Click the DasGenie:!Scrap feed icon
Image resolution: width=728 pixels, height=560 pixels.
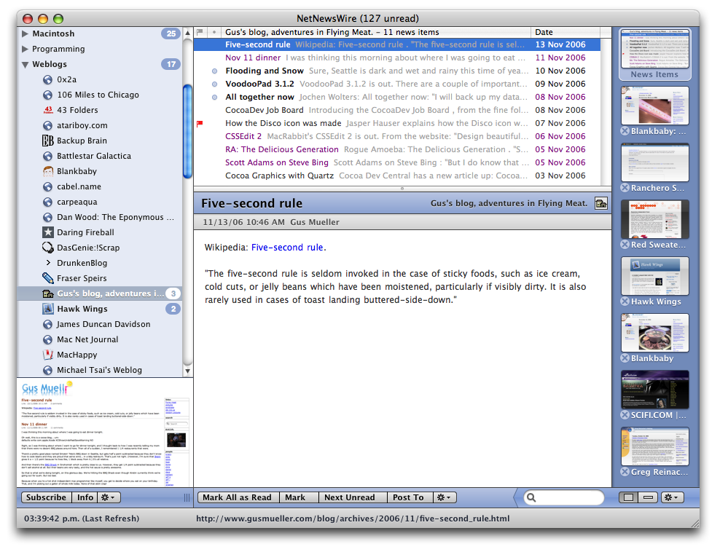48,248
